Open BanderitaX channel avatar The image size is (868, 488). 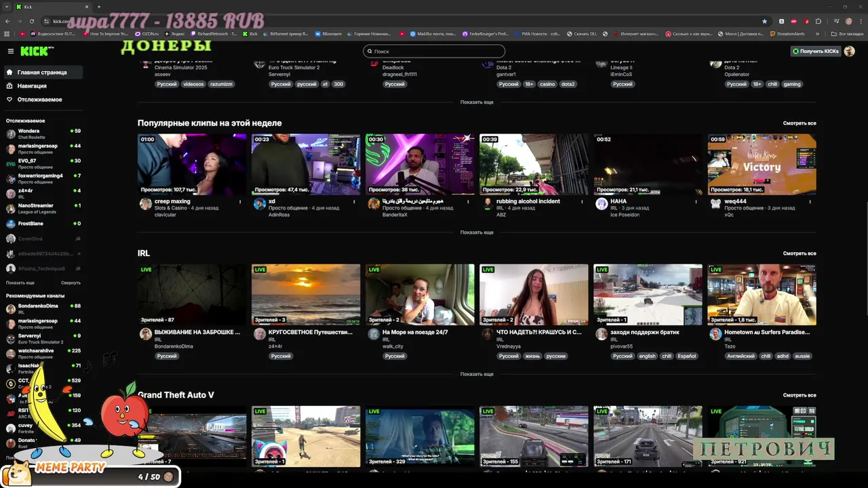click(374, 204)
